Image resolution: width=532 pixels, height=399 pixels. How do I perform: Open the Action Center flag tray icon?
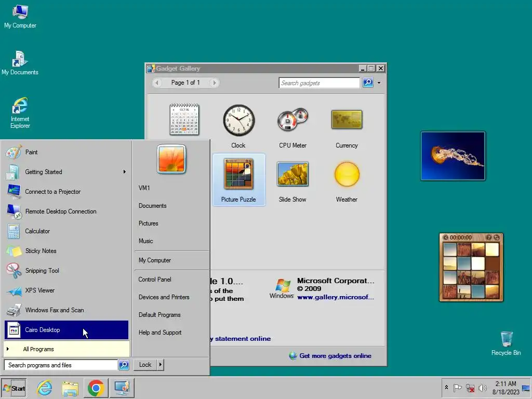457,388
